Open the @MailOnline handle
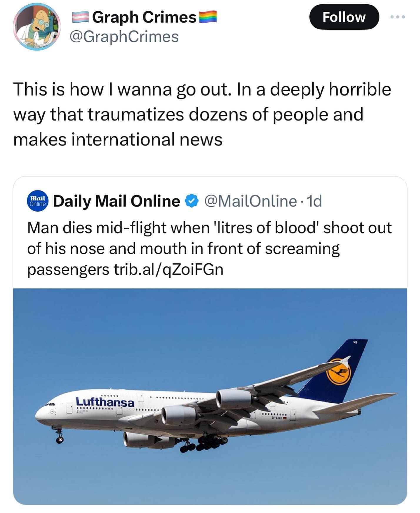 (250, 201)
